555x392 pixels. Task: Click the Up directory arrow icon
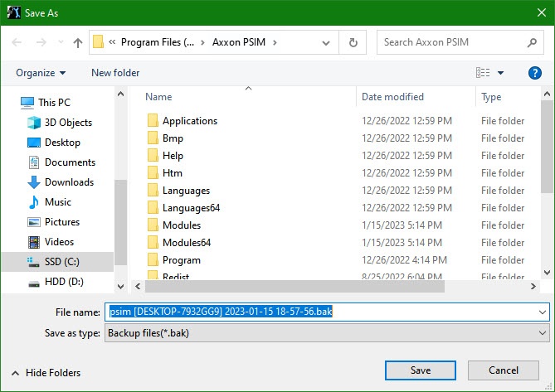coord(78,42)
